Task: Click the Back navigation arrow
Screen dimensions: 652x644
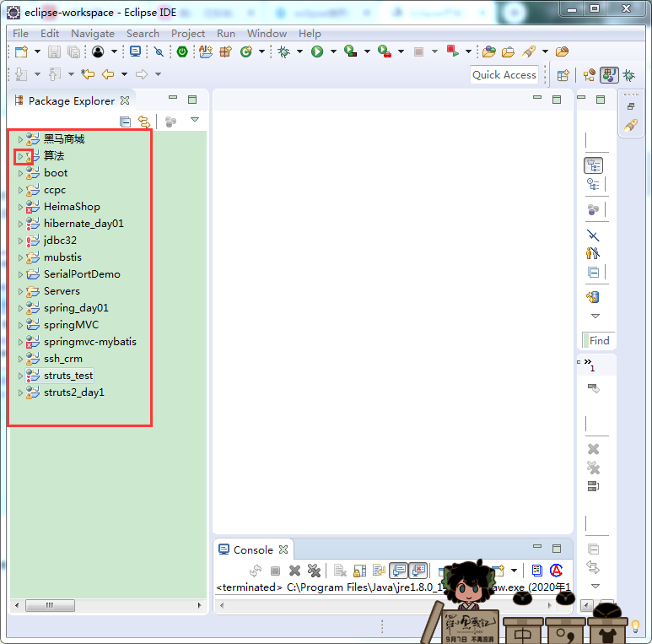Action: coord(108,74)
